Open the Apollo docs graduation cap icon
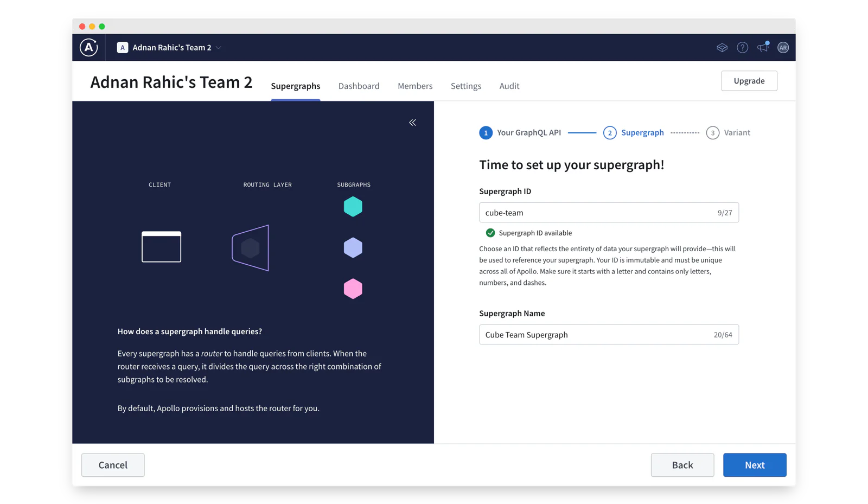 click(722, 48)
